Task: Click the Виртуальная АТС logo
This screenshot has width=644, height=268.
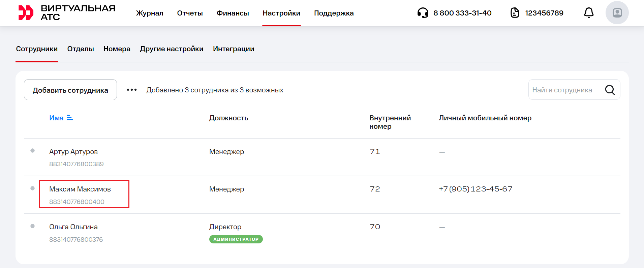Action: pyautogui.click(x=66, y=13)
